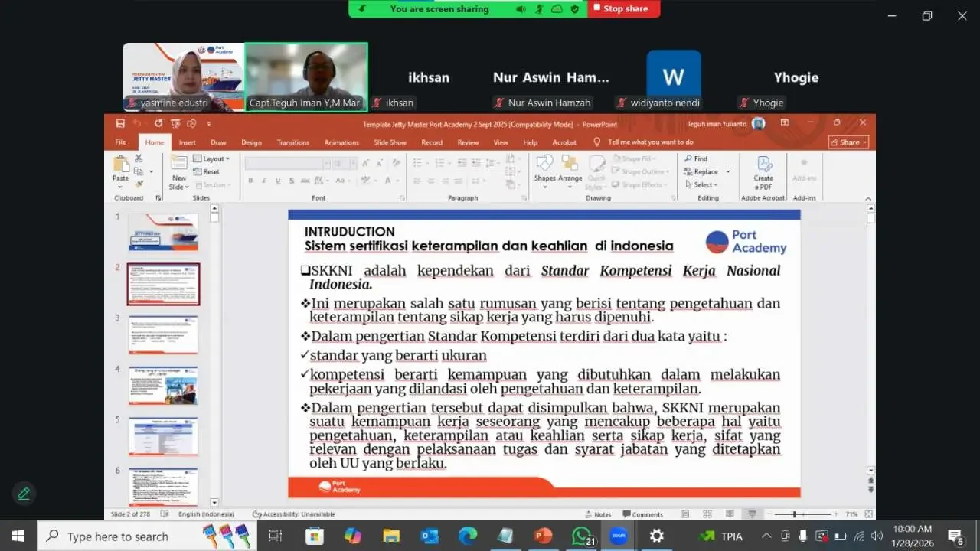Viewport: 980px width, 551px height.
Task: Click Fit slide to window icon
Action: (869, 514)
